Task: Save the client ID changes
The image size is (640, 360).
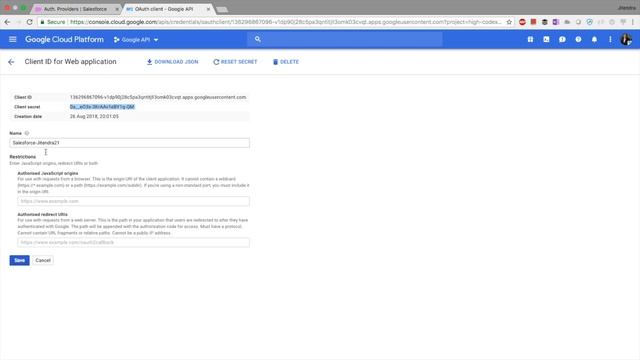Action: [x=20, y=260]
